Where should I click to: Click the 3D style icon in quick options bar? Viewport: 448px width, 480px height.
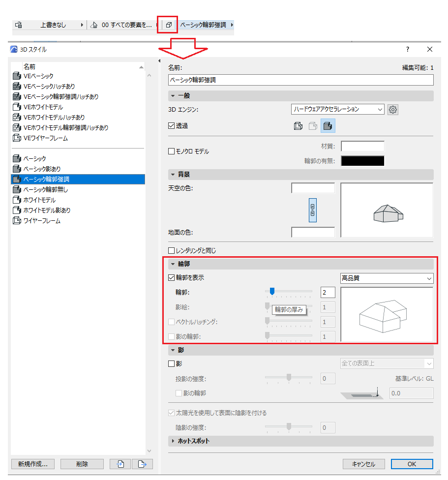pos(169,25)
